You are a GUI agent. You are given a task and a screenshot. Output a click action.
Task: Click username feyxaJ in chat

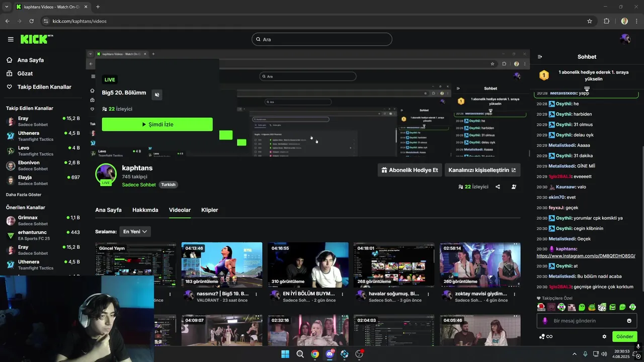click(556, 208)
